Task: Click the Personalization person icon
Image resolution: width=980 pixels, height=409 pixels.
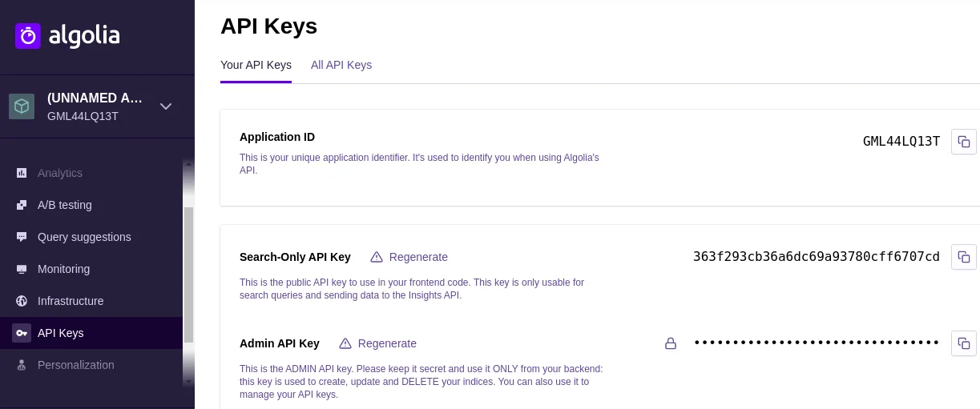Action: (x=22, y=365)
